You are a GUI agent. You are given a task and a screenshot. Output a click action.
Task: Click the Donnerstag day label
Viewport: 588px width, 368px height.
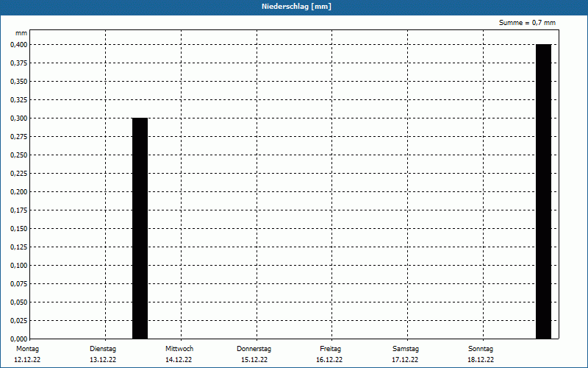tap(254, 349)
